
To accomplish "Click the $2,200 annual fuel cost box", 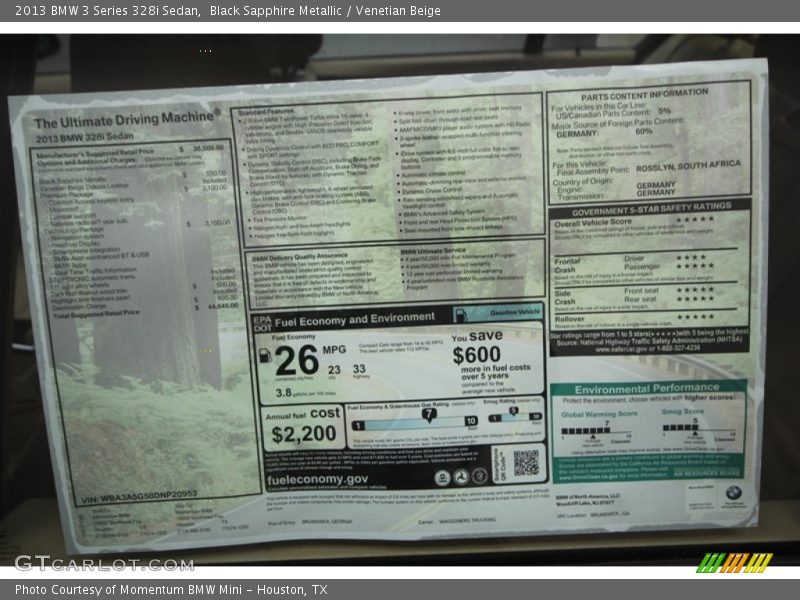I will 303,433.
